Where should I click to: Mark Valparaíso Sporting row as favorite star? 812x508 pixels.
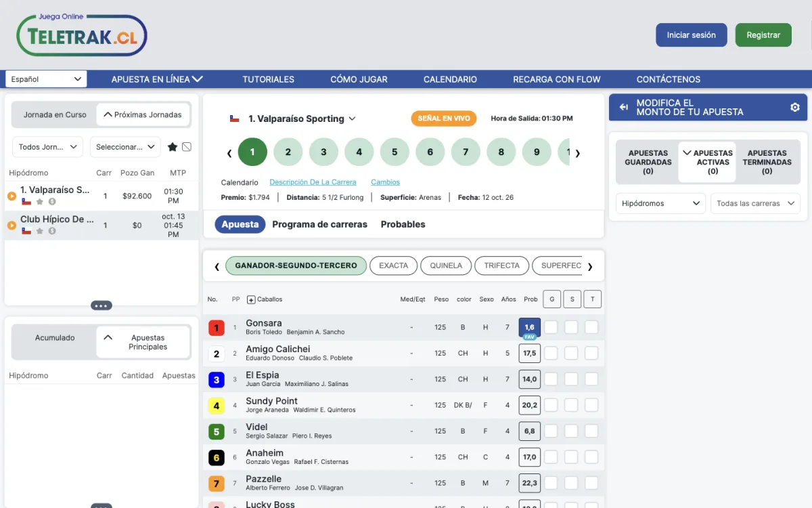(x=40, y=202)
